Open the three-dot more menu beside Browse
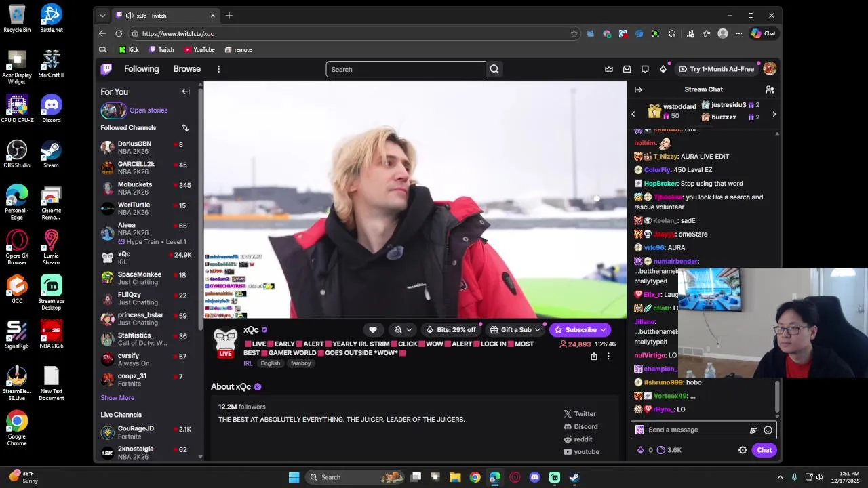The height and width of the screenshot is (488, 868). [x=218, y=69]
